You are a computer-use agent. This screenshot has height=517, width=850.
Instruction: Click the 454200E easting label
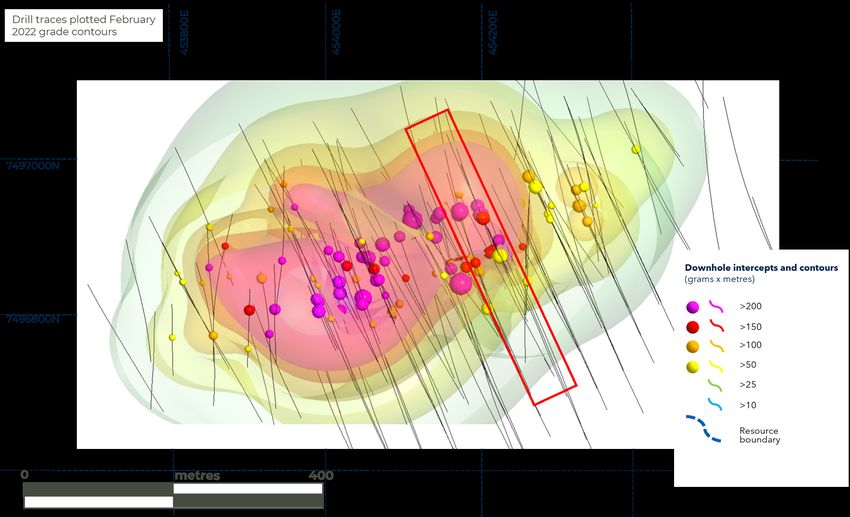[x=492, y=33]
